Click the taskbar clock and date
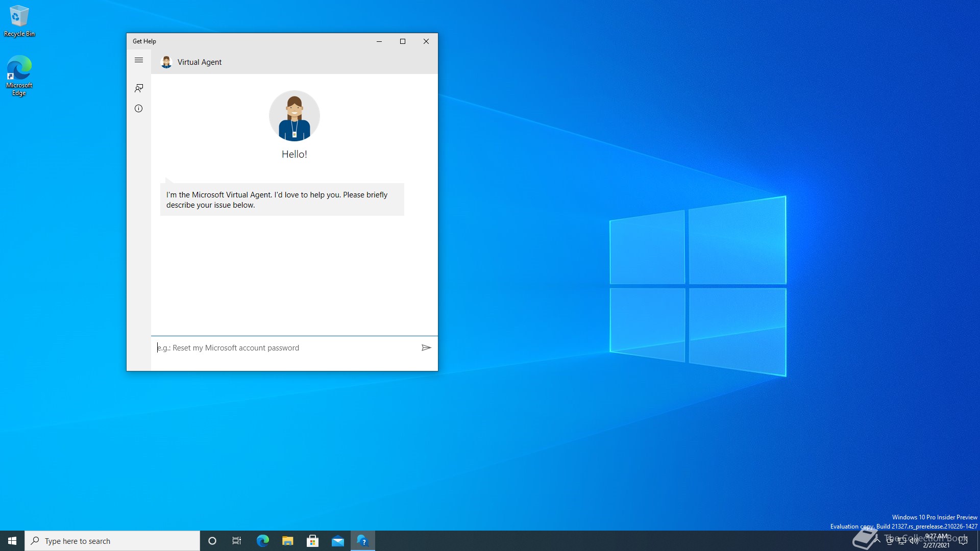980x551 pixels. point(937,541)
